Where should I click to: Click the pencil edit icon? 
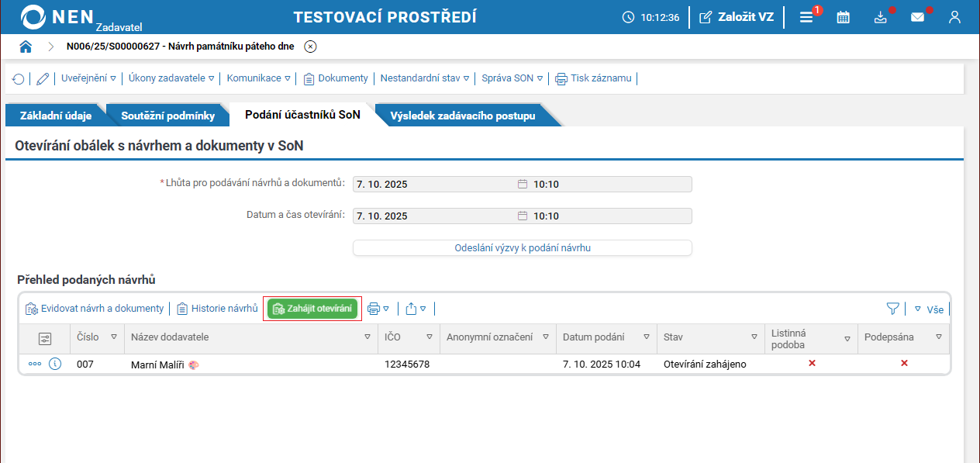[43, 78]
